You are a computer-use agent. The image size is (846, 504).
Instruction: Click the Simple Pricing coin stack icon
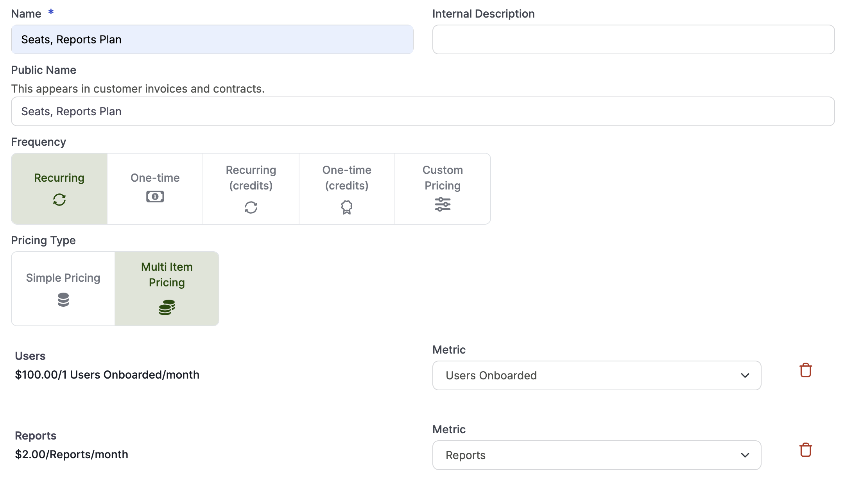coord(63,300)
